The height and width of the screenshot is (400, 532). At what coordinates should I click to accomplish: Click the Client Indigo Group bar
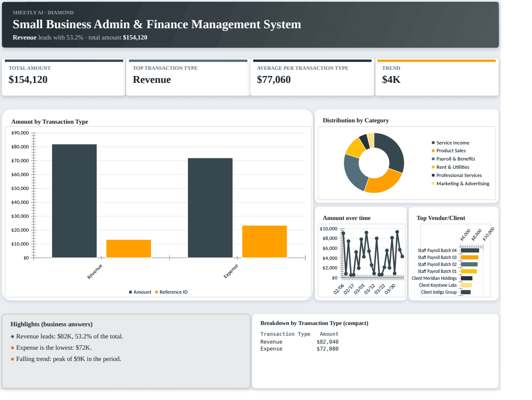(466, 292)
